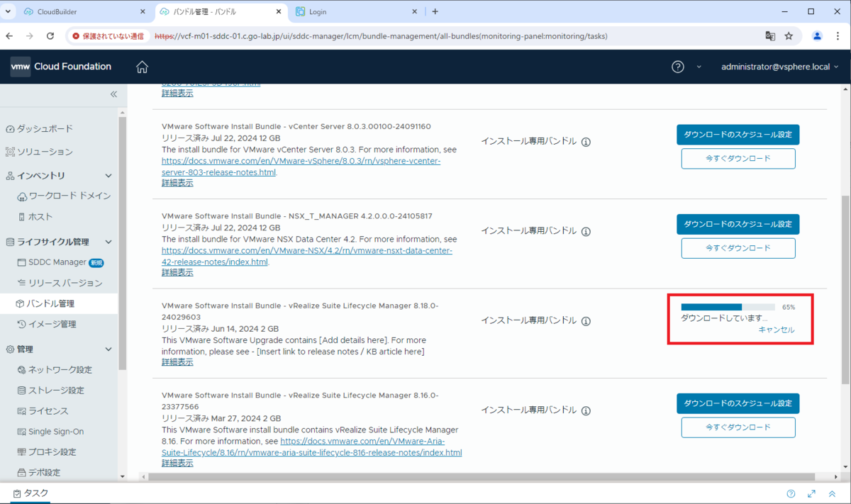The image size is (851, 504).
Task: Open info icon for vCenter Server install bundle
Action: point(586,142)
